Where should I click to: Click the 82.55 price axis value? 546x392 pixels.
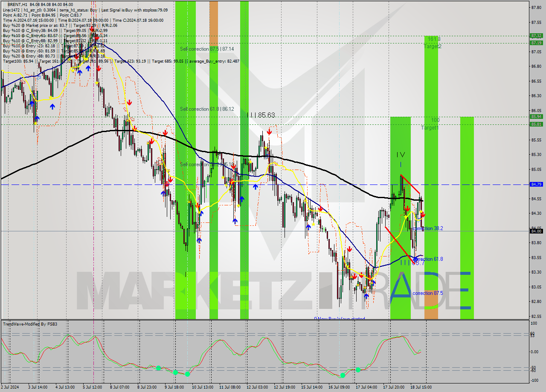(536, 316)
